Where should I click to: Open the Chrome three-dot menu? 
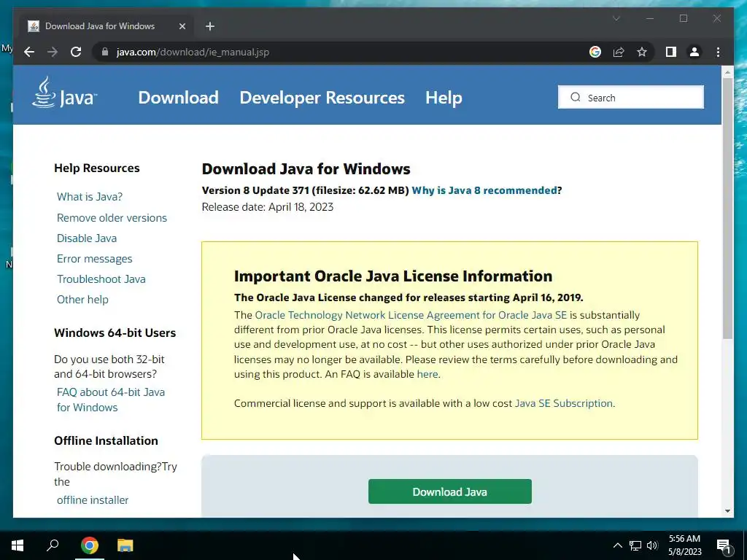click(x=718, y=52)
